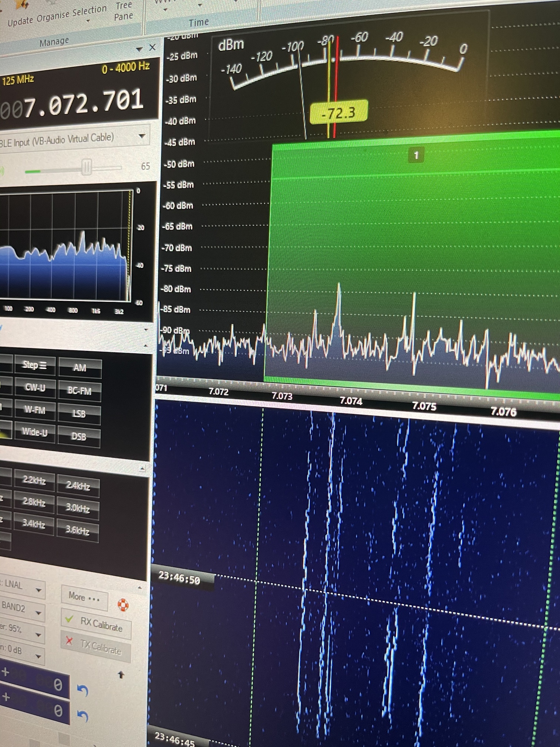Viewport: 560px width, 747px height.
Task: Select AM mode
Action: pos(80,368)
